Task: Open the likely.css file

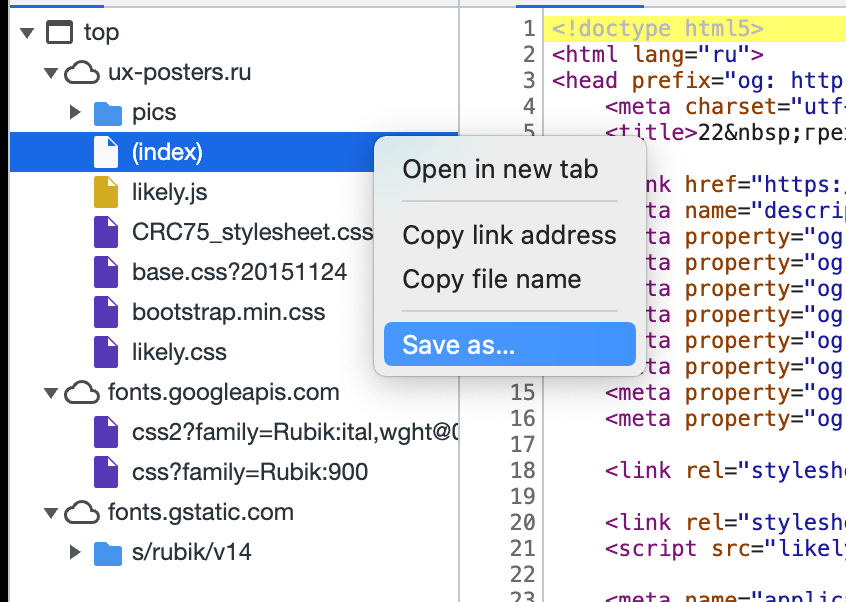Action: pos(179,352)
